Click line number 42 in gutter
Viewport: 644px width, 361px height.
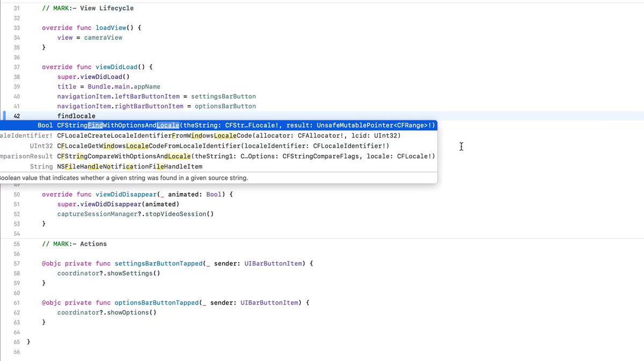pyautogui.click(x=16, y=116)
